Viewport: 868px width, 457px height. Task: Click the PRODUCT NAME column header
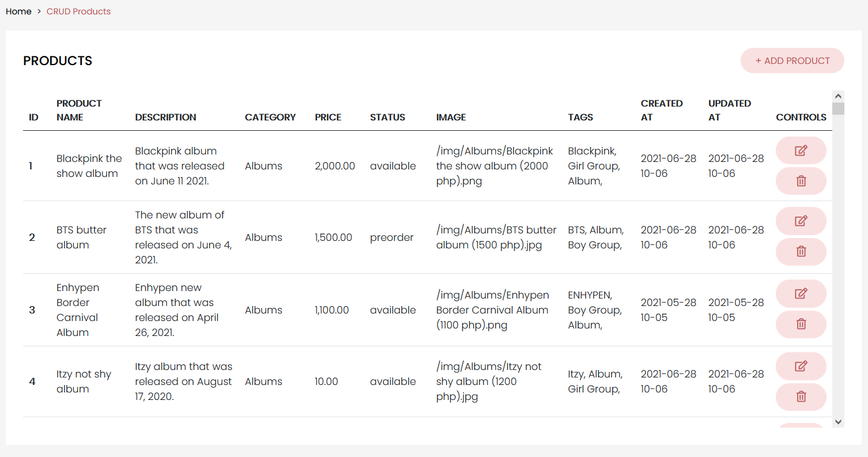(79, 110)
